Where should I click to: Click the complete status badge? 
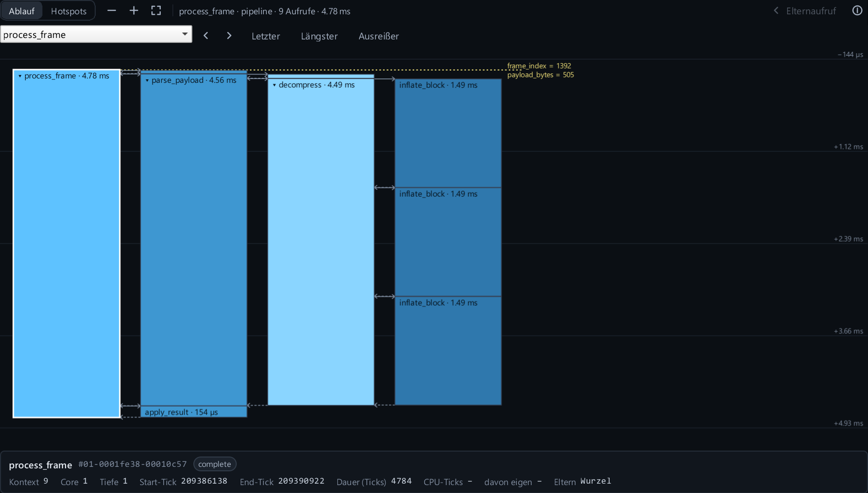(x=215, y=464)
